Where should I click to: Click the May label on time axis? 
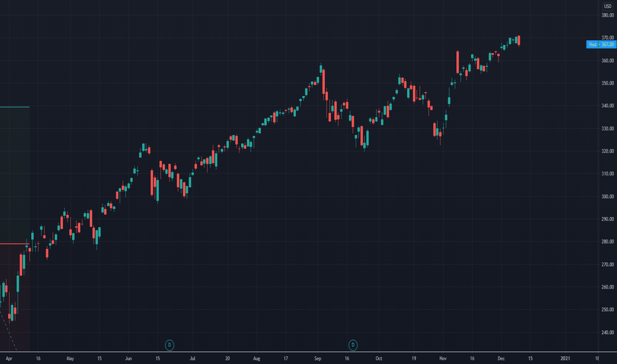tap(70, 359)
